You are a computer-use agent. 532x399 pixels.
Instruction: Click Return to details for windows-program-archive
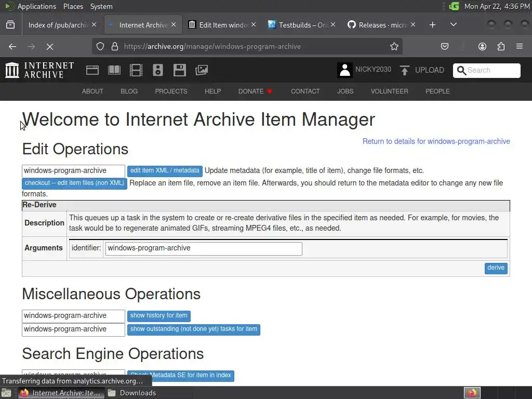[x=436, y=141]
